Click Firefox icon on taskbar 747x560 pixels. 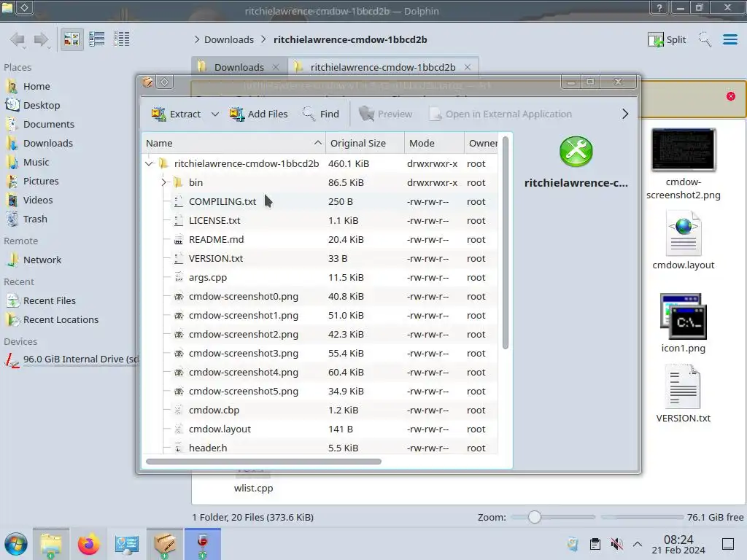pos(88,544)
